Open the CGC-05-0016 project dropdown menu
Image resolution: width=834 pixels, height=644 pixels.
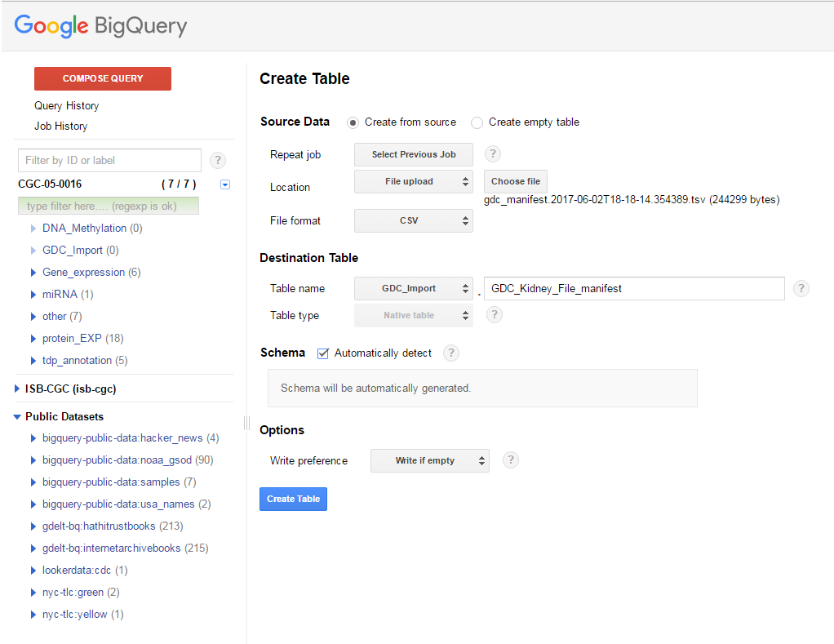[x=225, y=184]
